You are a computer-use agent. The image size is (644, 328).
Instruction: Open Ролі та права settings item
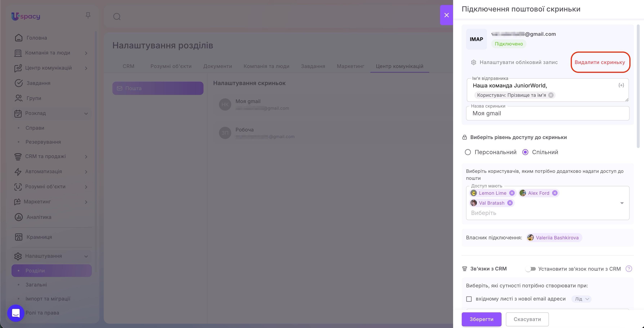[42, 313]
